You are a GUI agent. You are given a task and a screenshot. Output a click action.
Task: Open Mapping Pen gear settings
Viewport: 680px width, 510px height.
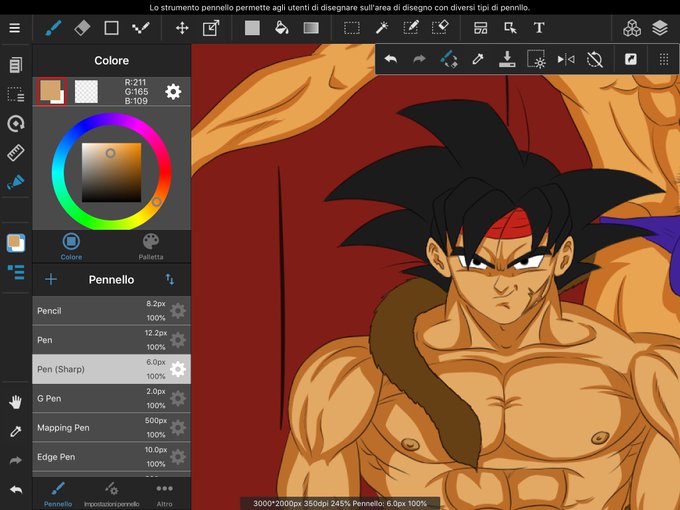coord(178,428)
